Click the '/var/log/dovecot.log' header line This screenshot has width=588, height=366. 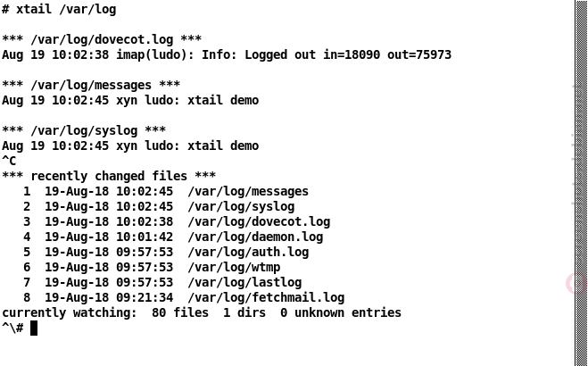click(x=102, y=39)
